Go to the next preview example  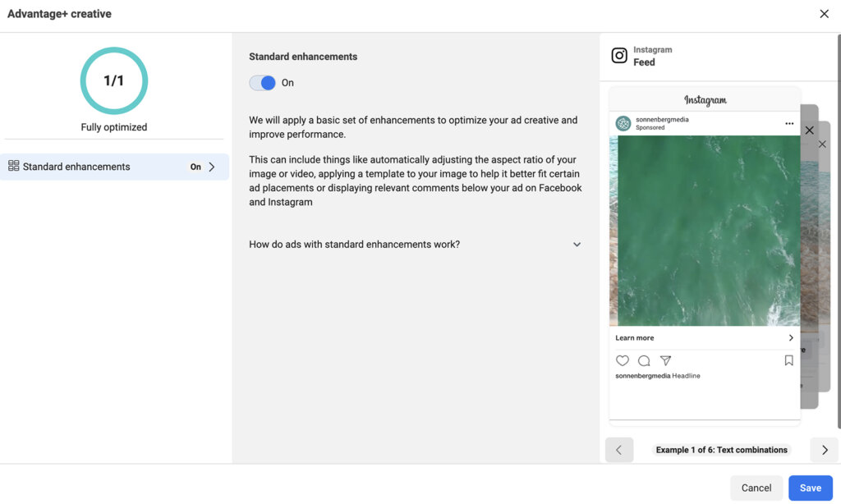[825, 450]
